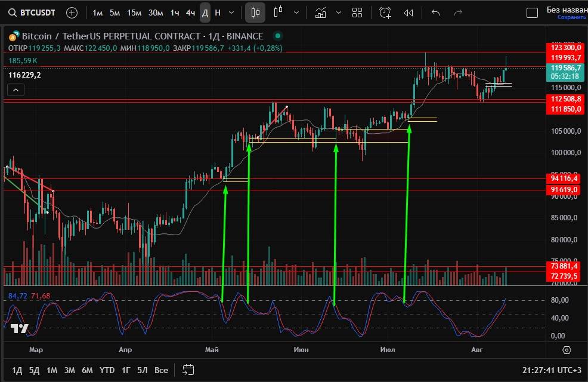The image size is (588, 382).
Task: Click the undo arrow icon
Action: tap(435, 13)
